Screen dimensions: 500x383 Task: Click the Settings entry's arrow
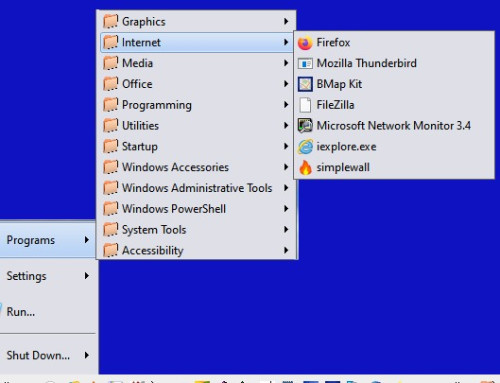coord(87,276)
